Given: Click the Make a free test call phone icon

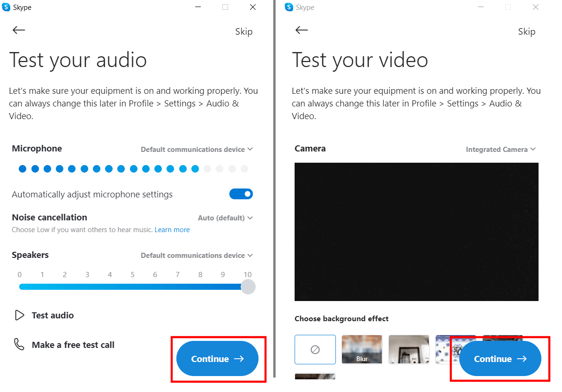Looking at the screenshot, I should tap(19, 344).
